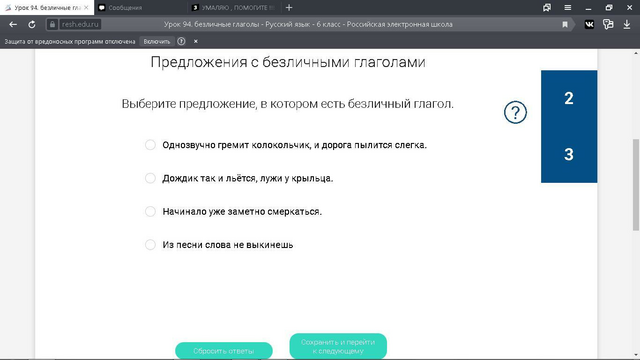Click the bookmark icon in address bar
This screenshot has width=640, height=360.
pos(565,24)
